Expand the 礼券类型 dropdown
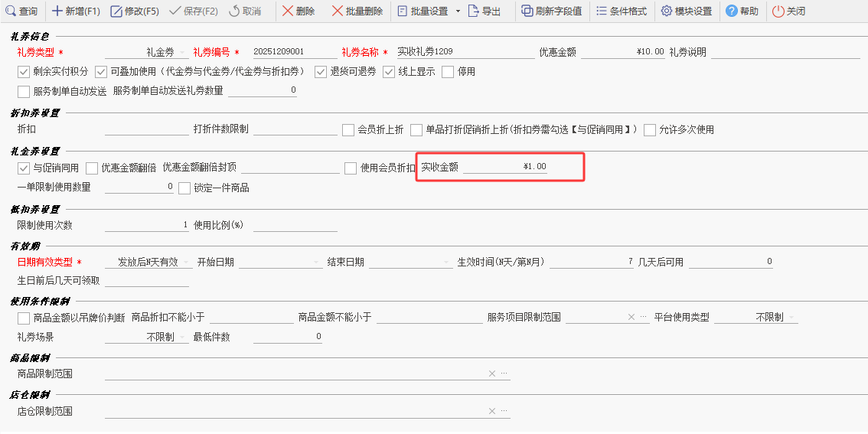This screenshot has height=434, width=868. 182,53
